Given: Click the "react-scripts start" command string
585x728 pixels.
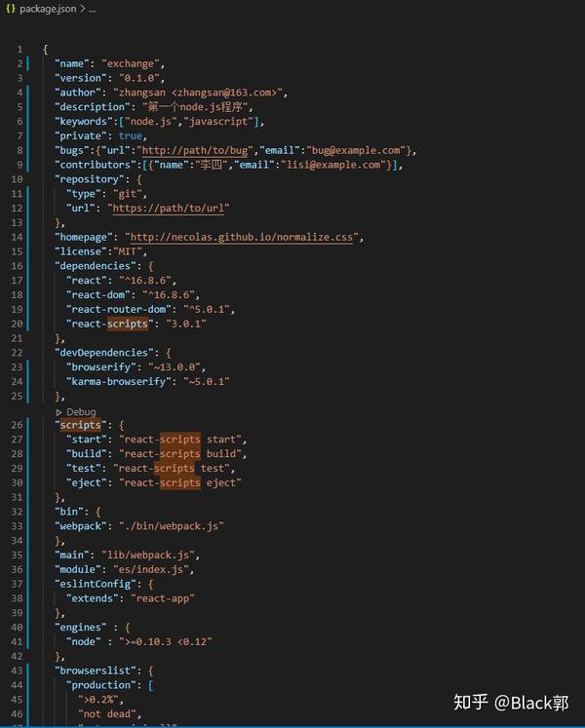Looking at the screenshot, I should pos(180,440).
